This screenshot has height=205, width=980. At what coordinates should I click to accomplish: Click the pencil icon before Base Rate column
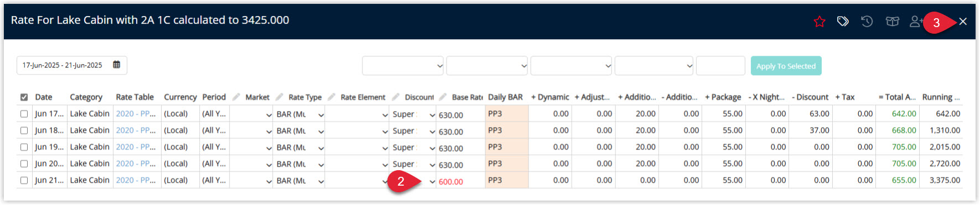point(443,97)
